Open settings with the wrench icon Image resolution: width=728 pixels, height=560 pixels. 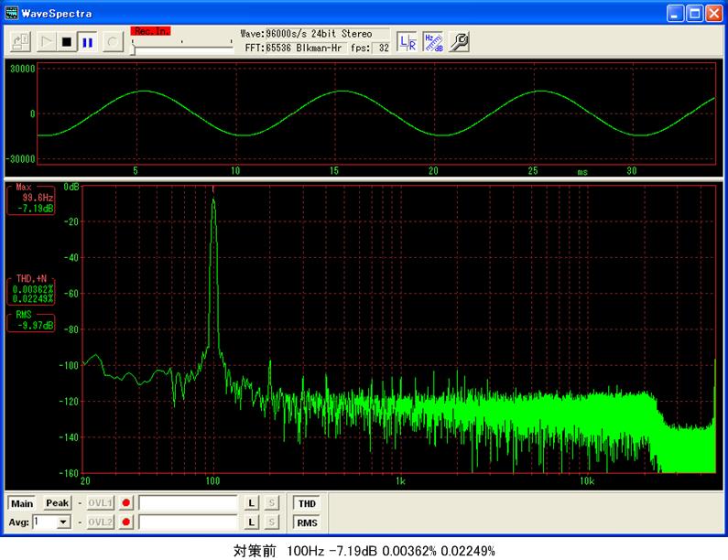coord(459,41)
